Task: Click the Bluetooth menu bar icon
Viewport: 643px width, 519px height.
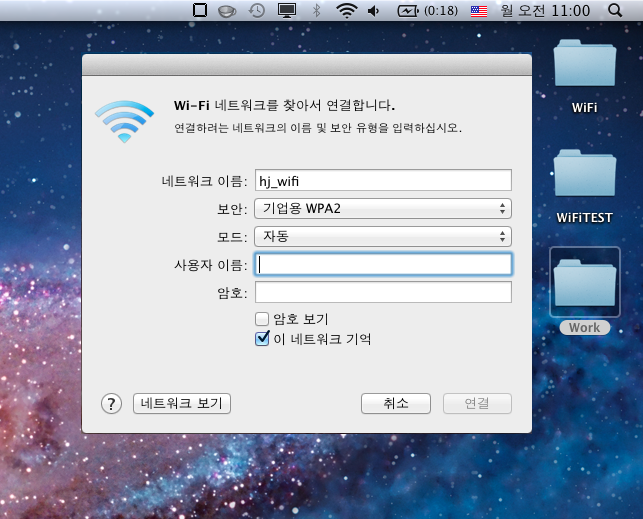Action: [x=316, y=10]
